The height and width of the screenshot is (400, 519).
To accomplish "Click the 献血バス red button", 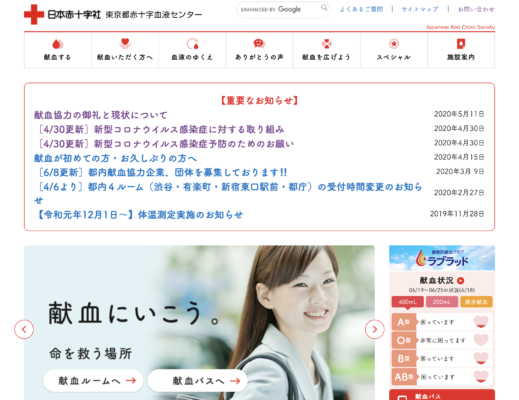I will click(442, 395).
